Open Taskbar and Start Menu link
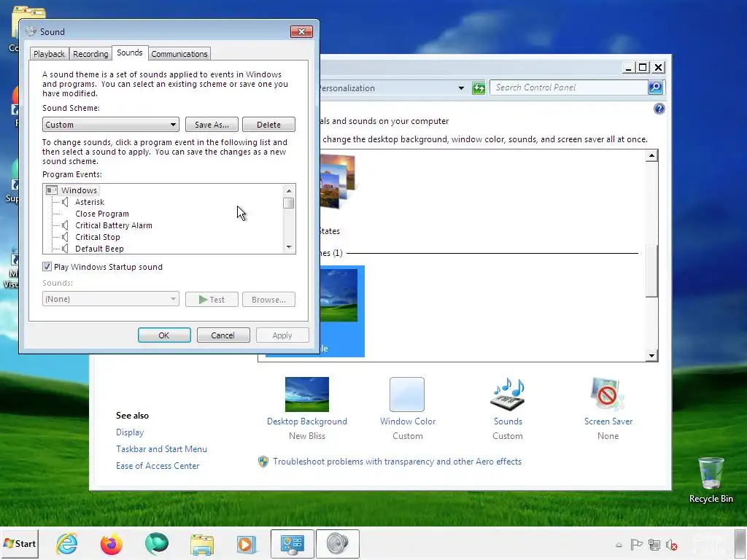747x560 pixels. click(161, 449)
